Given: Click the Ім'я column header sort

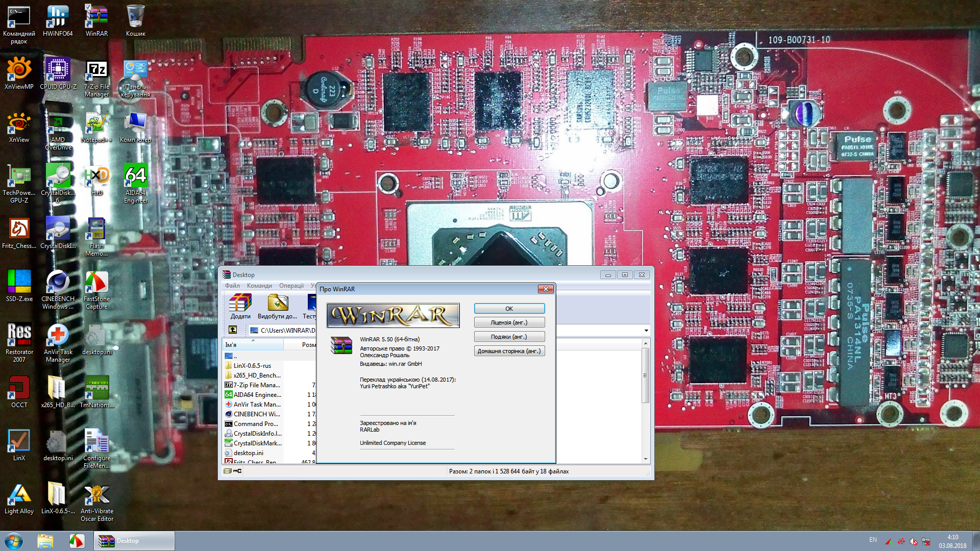Looking at the screenshot, I should pos(253,345).
